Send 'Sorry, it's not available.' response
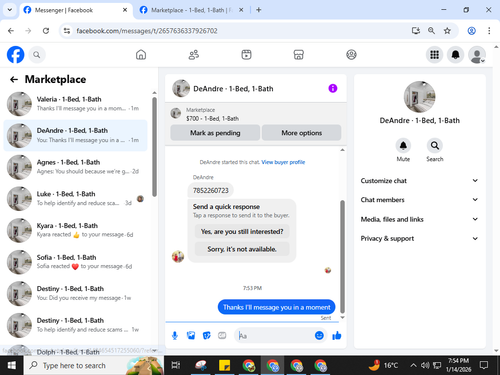The height and width of the screenshot is (375, 500). coord(242,249)
